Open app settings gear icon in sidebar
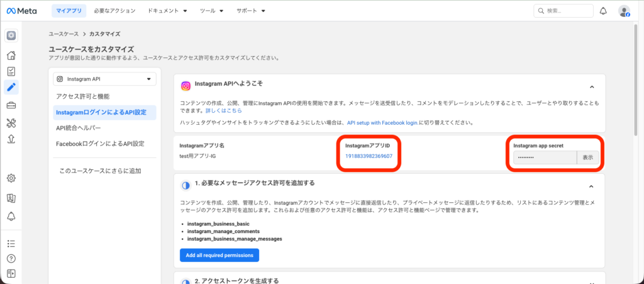 point(11,178)
